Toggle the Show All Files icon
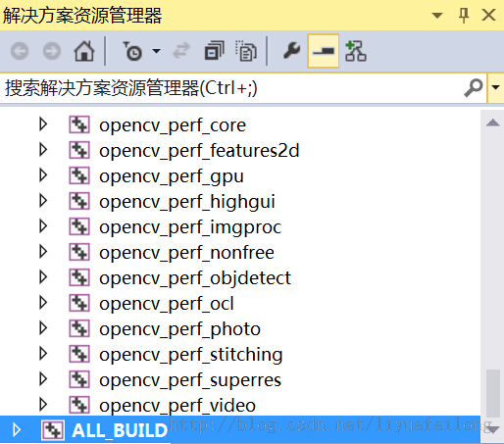Image resolution: width=504 pixels, height=444 pixels. pyautogui.click(x=246, y=51)
